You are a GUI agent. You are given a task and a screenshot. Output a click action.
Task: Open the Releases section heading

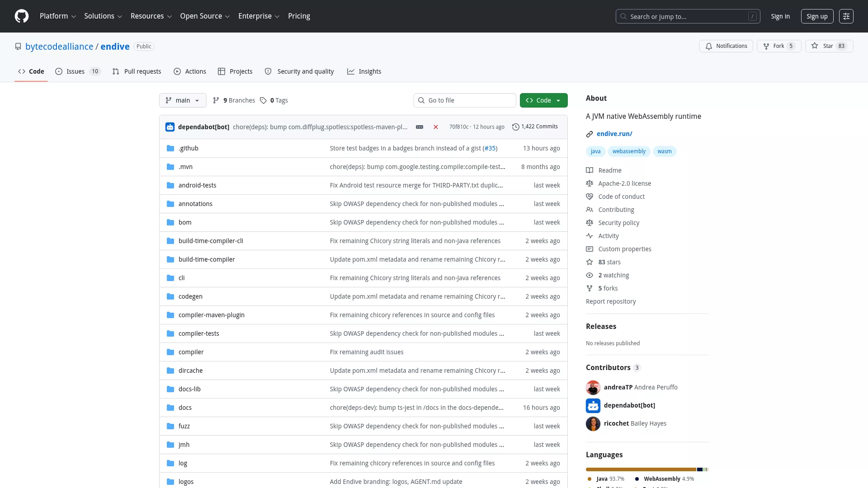601,326
